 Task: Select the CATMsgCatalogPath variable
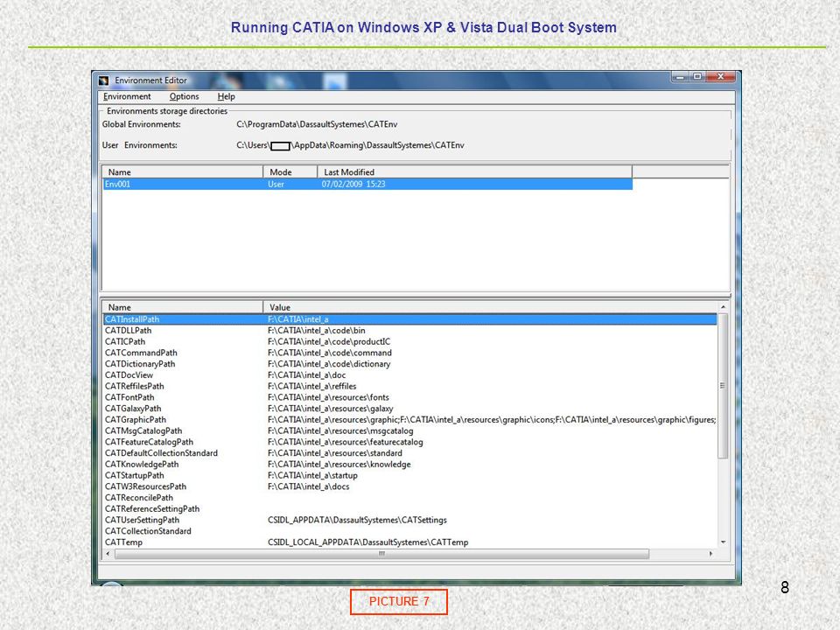(x=143, y=431)
